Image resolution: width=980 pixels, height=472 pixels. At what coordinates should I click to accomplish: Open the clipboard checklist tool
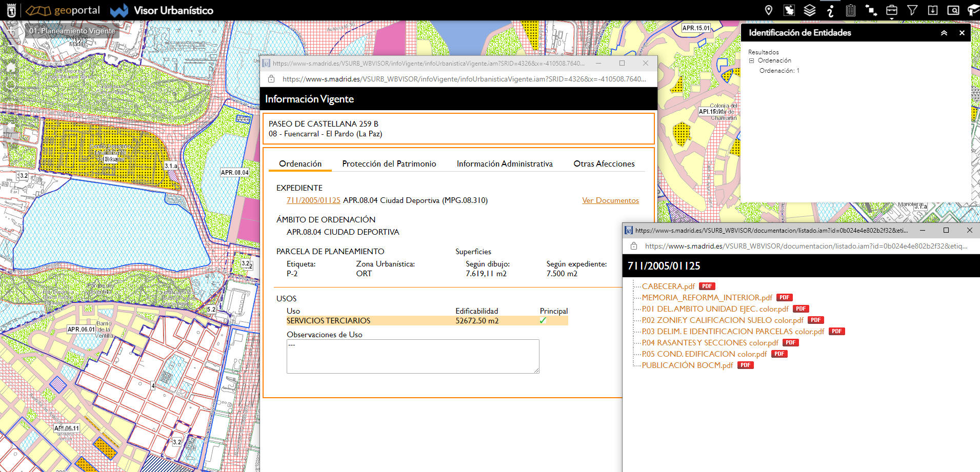tap(850, 10)
